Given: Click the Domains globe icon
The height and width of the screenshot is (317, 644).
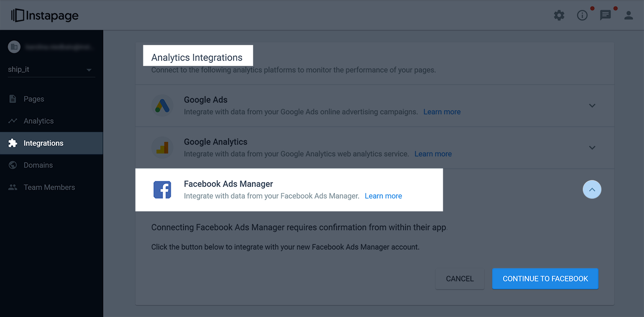Looking at the screenshot, I should pyautogui.click(x=13, y=165).
